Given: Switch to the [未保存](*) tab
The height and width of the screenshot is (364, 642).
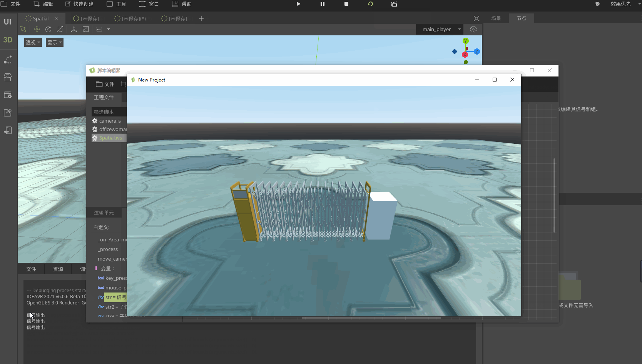Looking at the screenshot, I should 130,18.
